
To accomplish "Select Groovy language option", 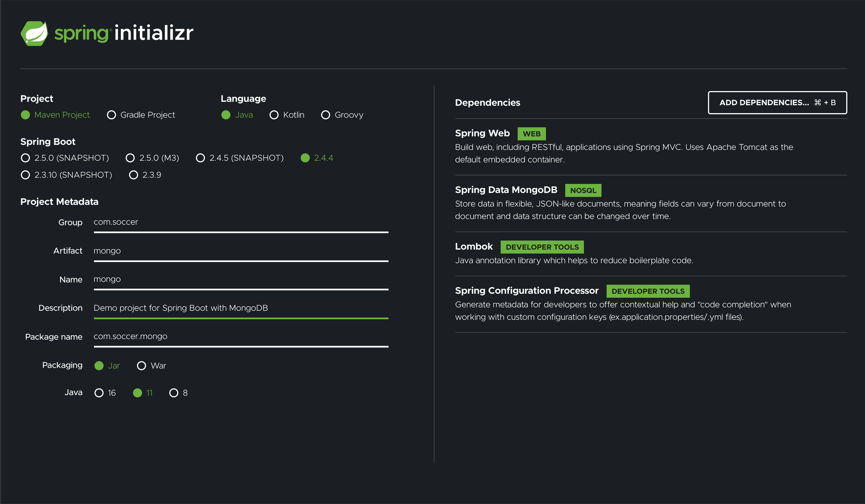I will pyautogui.click(x=324, y=115).
